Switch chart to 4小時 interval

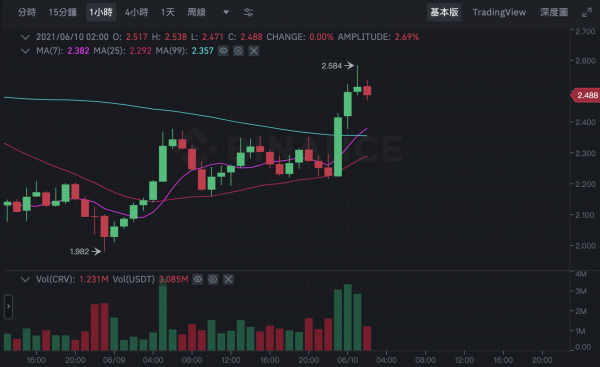pyautogui.click(x=136, y=12)
